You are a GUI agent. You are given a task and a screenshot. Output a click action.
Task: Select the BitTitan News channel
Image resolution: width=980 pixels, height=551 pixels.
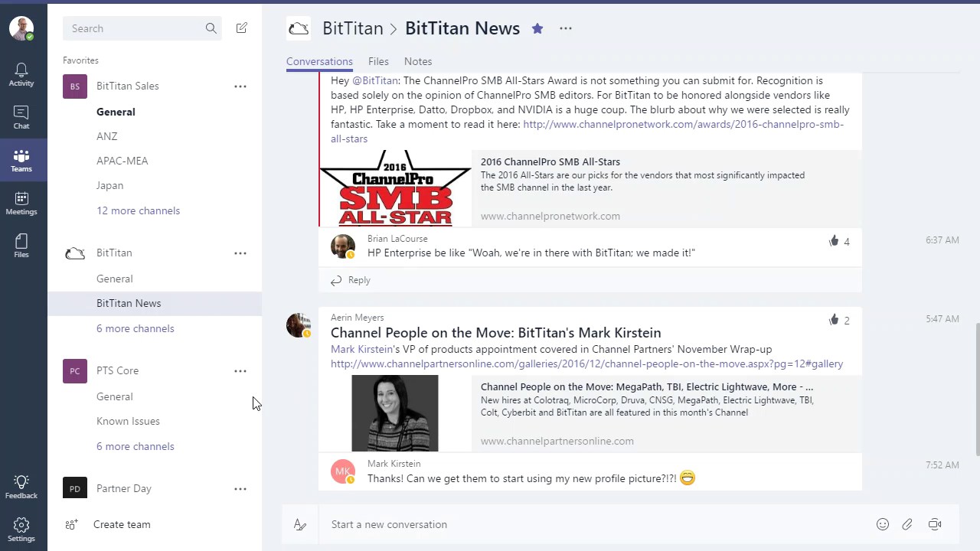[x=155, y=303]
